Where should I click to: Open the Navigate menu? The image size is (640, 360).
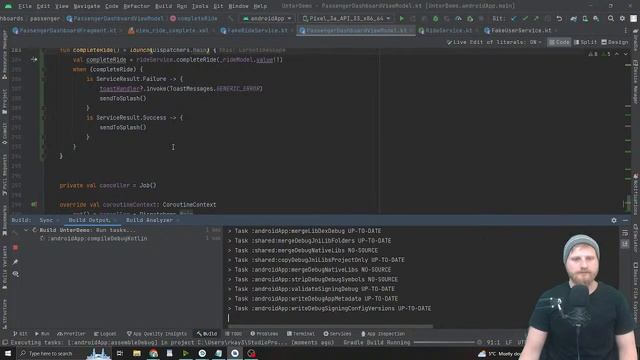coord(87,6)
